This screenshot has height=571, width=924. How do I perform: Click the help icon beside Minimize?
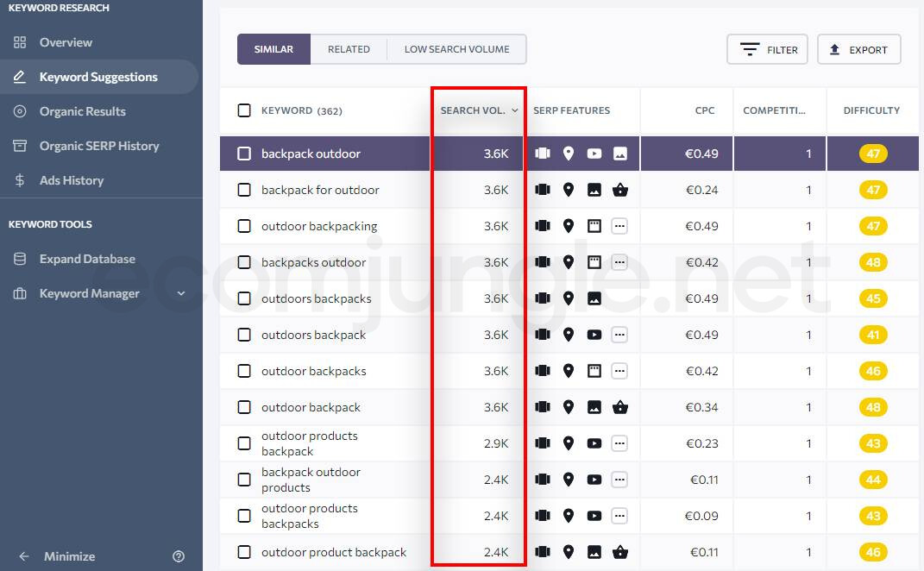(x=179, y=556)
